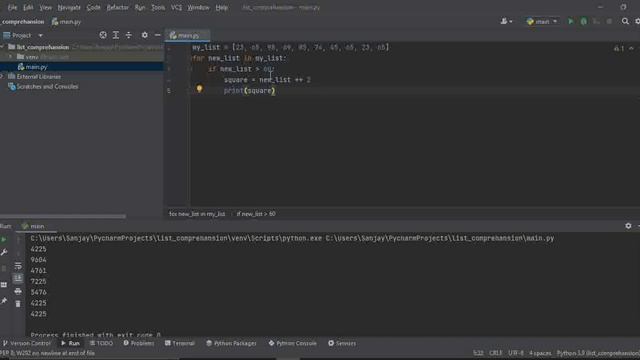Screen dimensions: 640x360
Task: Collapse the list_comprehension project root
Action: pyautogui.click(x=2, y=47)
